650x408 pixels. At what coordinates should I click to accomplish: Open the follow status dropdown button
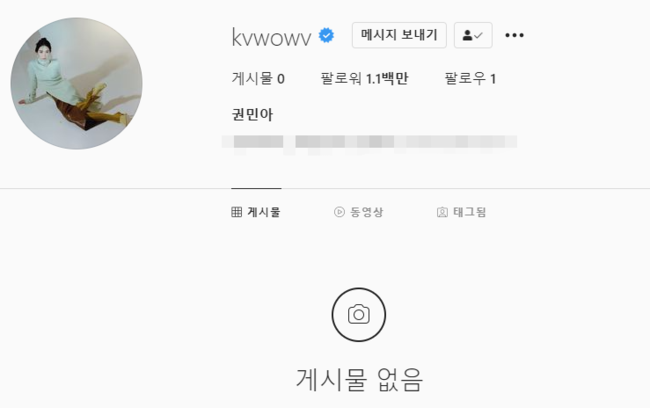[x=473, y=35]
